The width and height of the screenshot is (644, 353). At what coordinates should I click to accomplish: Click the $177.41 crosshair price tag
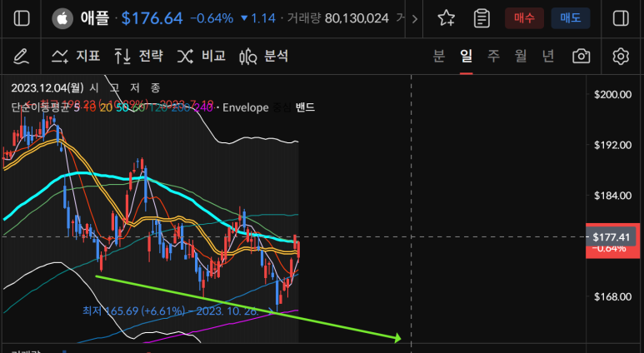pyautogui.click(x=612, y=236)
